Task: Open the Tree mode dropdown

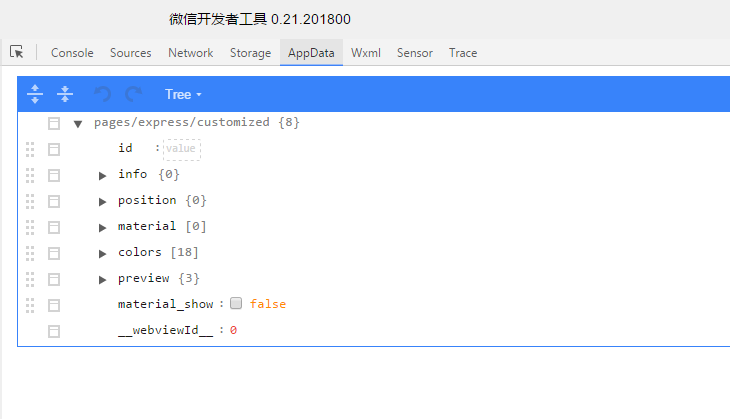Action: [x=183, y=95]
